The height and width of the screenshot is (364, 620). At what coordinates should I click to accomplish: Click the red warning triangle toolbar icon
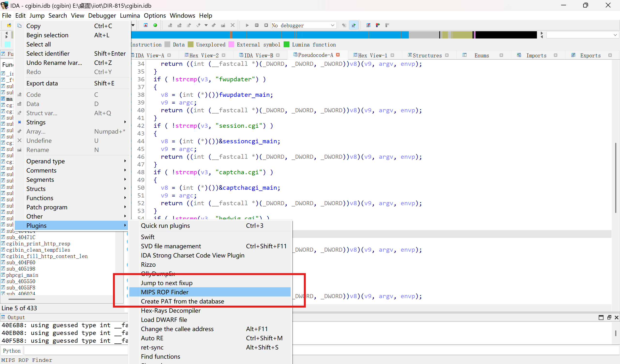click(x=146, y=25)
